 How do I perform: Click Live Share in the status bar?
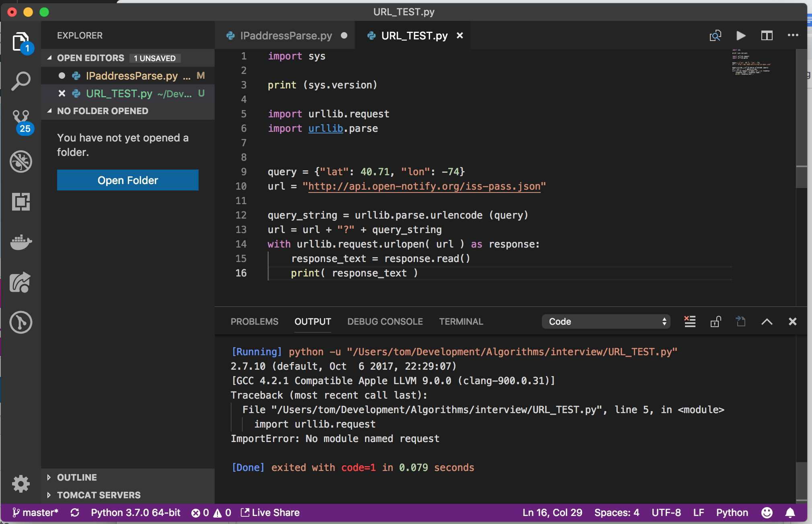[270, 513]
